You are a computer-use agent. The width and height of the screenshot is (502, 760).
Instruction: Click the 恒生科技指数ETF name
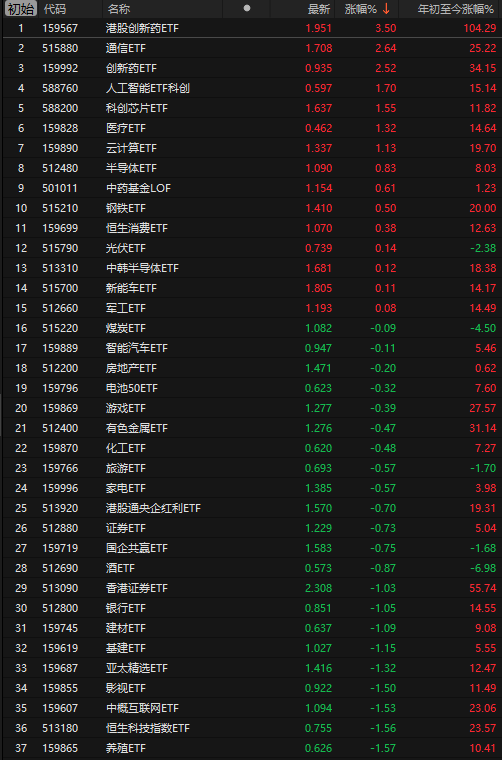coord(148,728)
